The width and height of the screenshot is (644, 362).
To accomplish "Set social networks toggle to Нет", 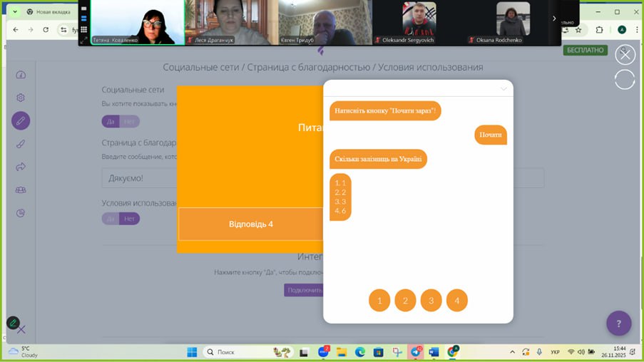I will click(130, 121).
